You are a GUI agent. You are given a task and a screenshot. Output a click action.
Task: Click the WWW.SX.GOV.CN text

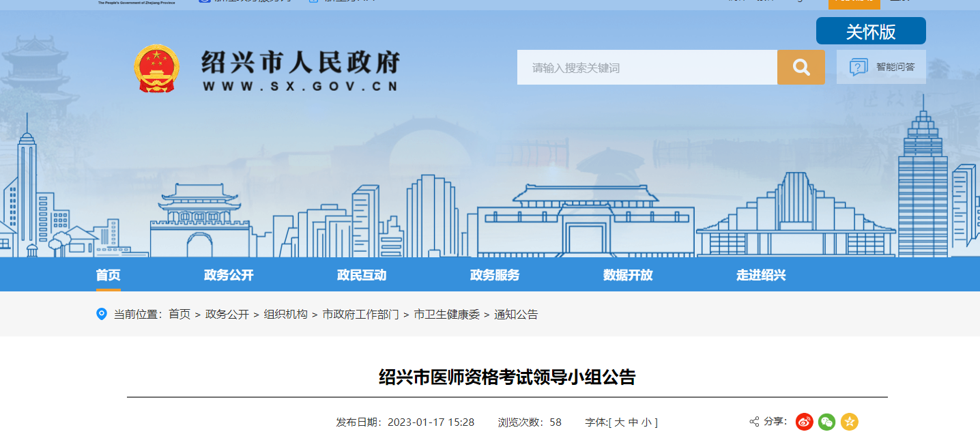pos(300,87)
